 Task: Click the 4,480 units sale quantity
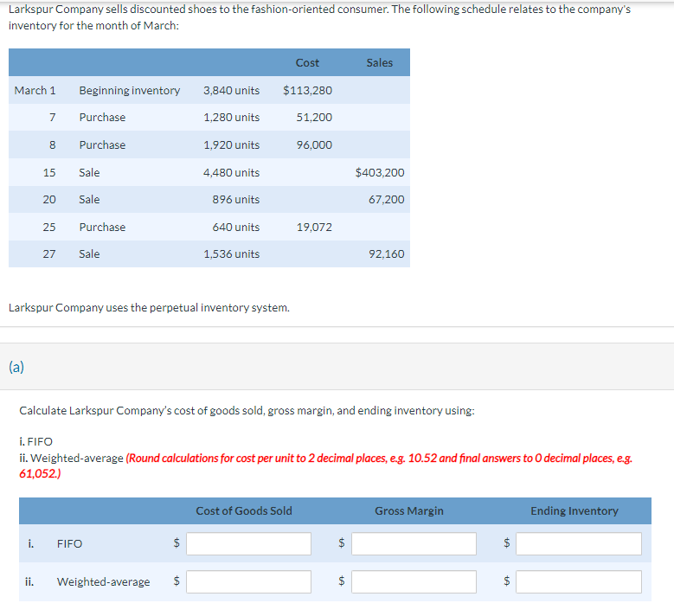click(x=231, y=172)
